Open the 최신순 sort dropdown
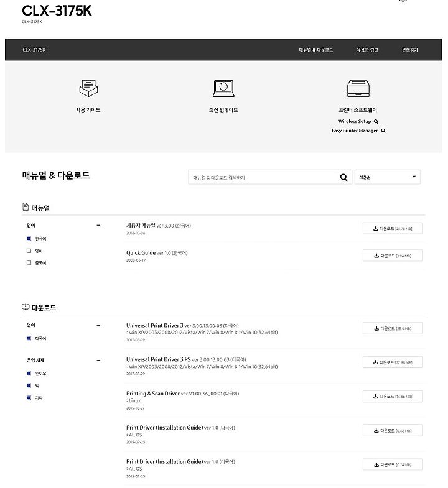This screenshot has height=488, width=448. tap(387, 177)
